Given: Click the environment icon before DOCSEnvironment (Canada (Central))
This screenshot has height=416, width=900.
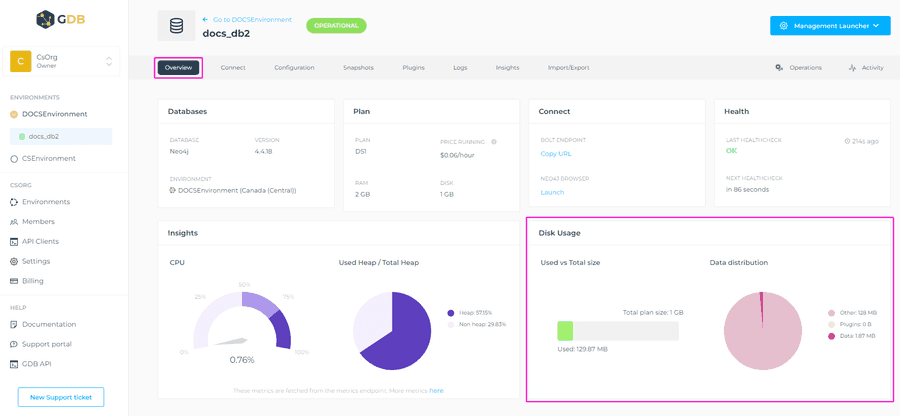Looking at the screenshot, I should point(172,190).
